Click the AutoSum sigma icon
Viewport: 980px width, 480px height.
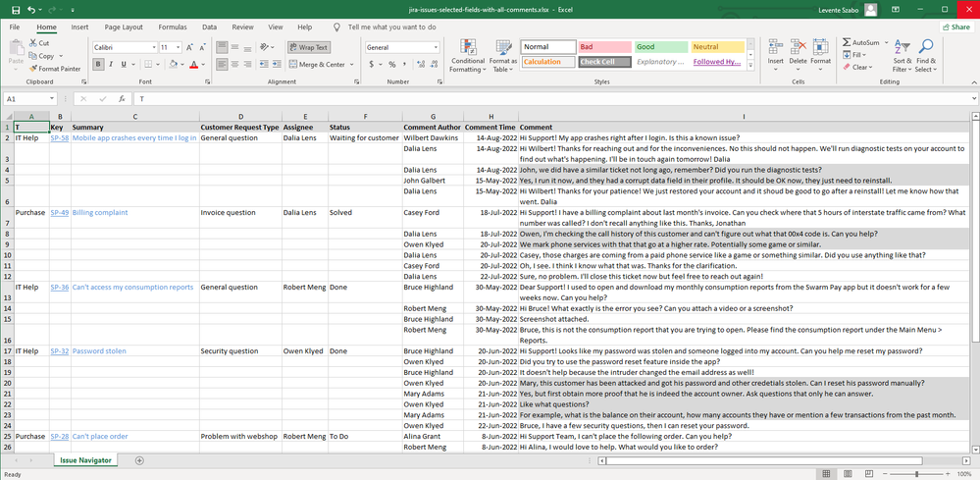847,43
